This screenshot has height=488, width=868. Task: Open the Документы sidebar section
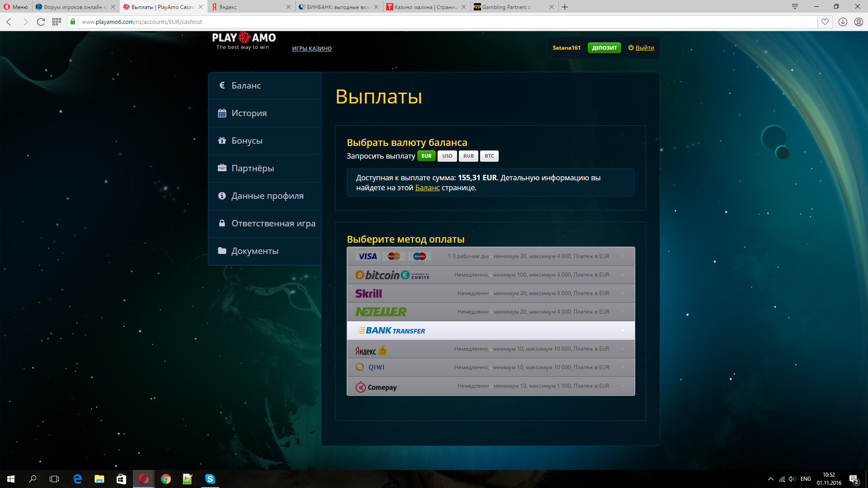coord(264,251)
